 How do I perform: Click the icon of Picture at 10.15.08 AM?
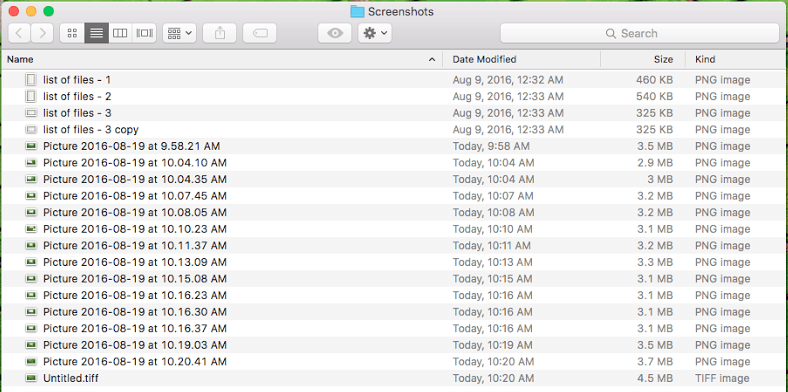31,278
